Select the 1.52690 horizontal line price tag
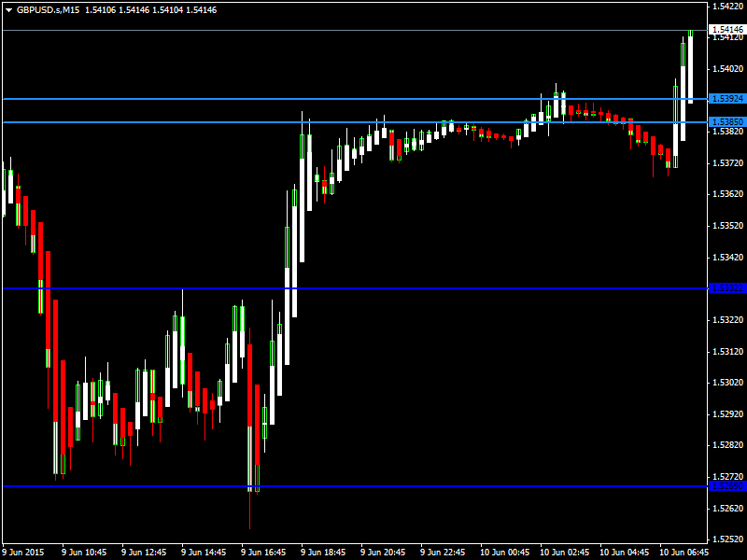The height and width of the screenshot is (560, 747). click(x=726, y=485)
